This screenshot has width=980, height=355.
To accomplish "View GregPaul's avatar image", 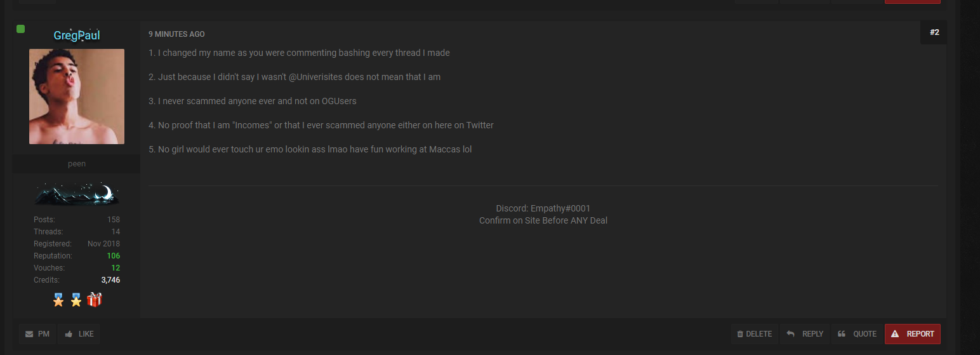I will click(x=77, y=97).
